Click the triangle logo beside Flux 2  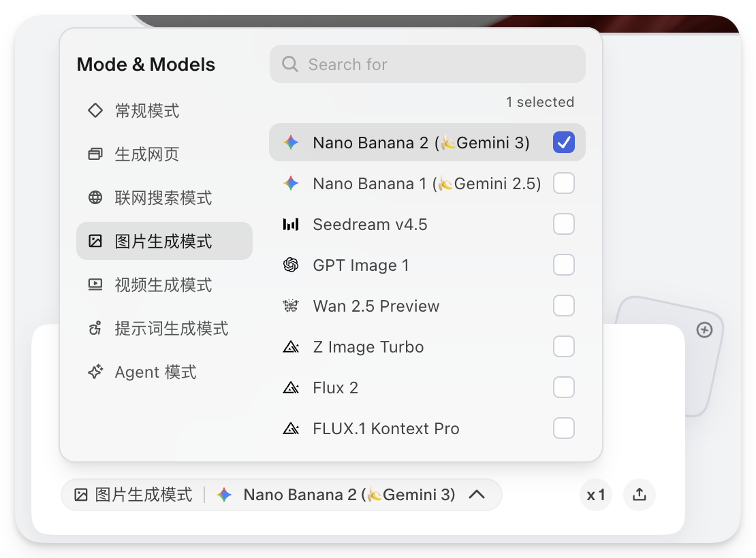(291, 387)
